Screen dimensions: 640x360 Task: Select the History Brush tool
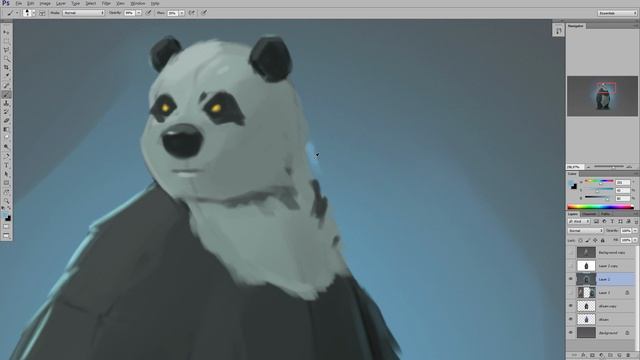tap(6, 112)
